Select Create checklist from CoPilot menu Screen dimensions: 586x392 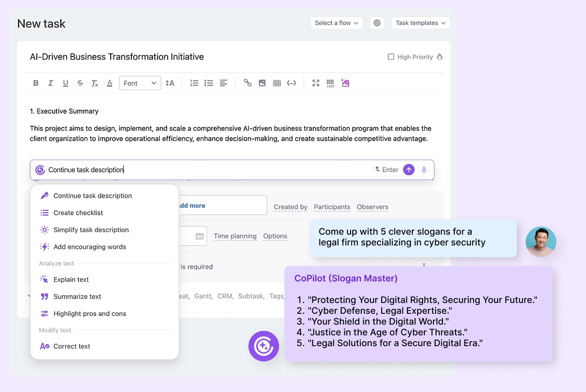[x=78, y=213]
